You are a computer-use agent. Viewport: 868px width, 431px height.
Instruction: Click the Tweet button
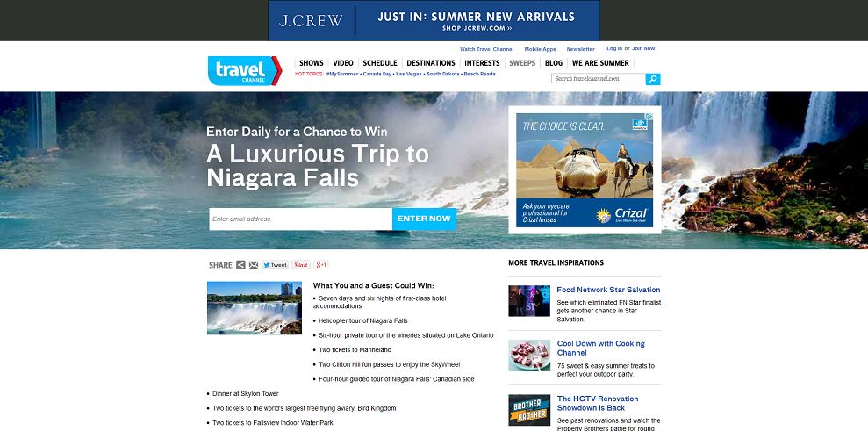click(x=275, y=265)
